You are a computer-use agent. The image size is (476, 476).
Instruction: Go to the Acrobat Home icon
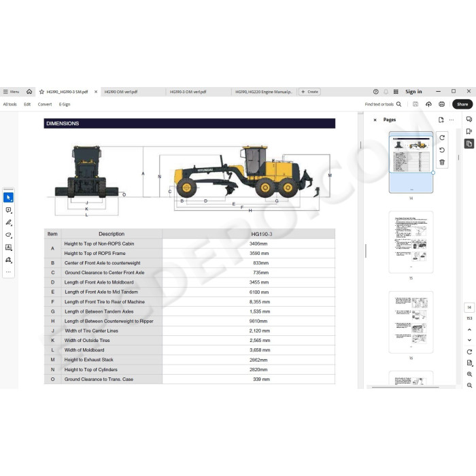tap(29, 91)
